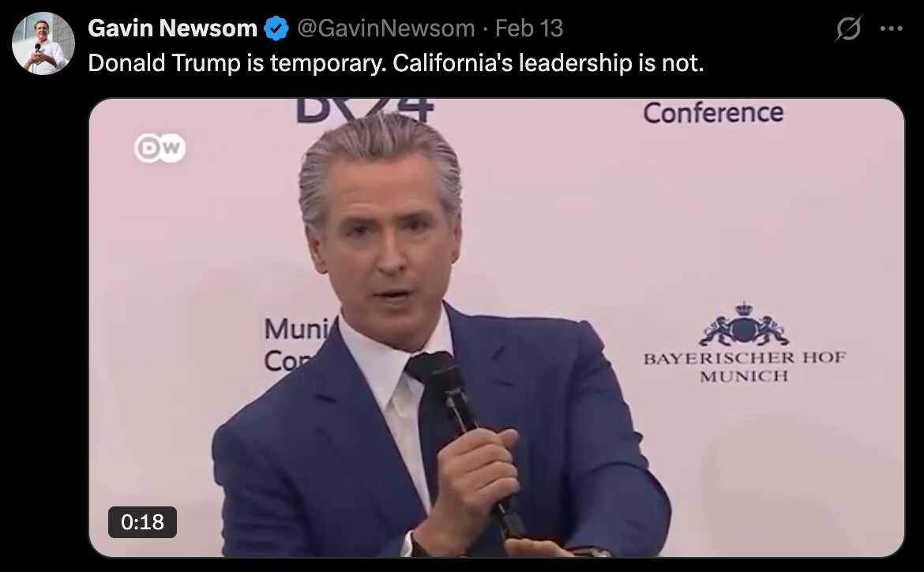Image resolution: width=924 pixels, height=572 pixels.
Task: Click the words Donald Trump in tweet
Action: [x=164, y=62]
